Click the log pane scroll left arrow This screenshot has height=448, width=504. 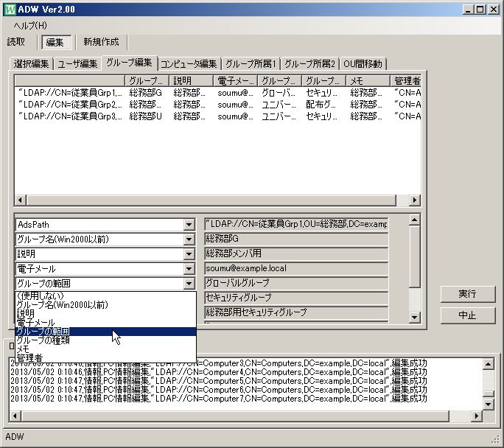click(15, 416)
